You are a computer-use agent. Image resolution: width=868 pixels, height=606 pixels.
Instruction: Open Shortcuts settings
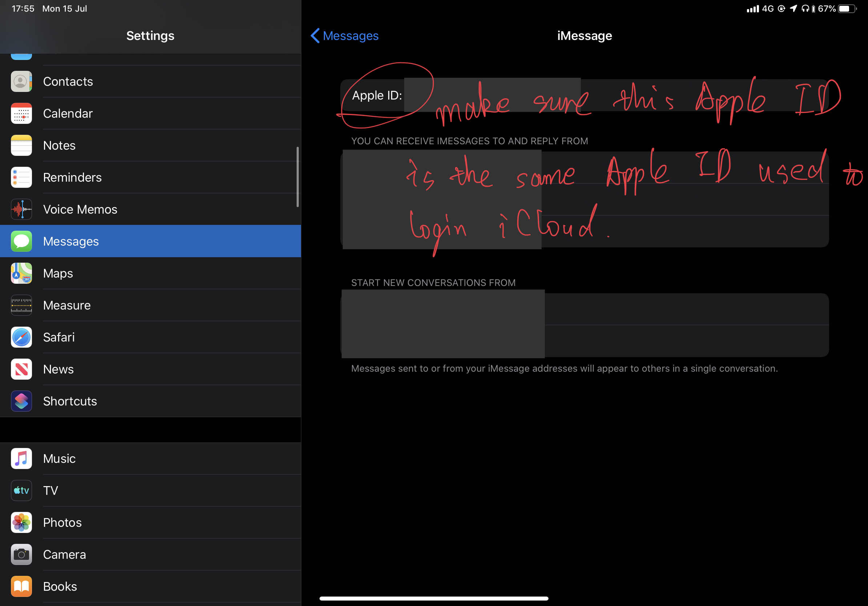[150, 401]
